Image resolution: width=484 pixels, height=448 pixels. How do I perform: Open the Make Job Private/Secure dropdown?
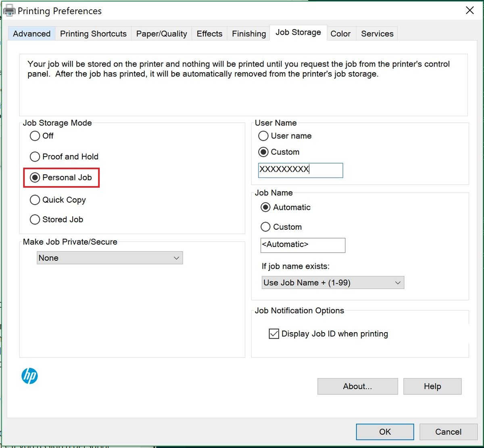(x=110, y=258)
